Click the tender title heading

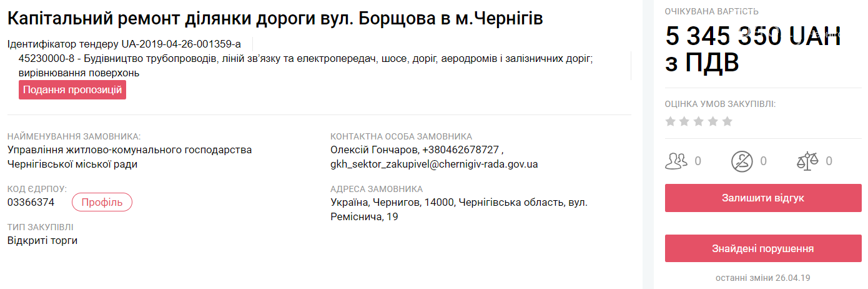click(x=275, y=19)
